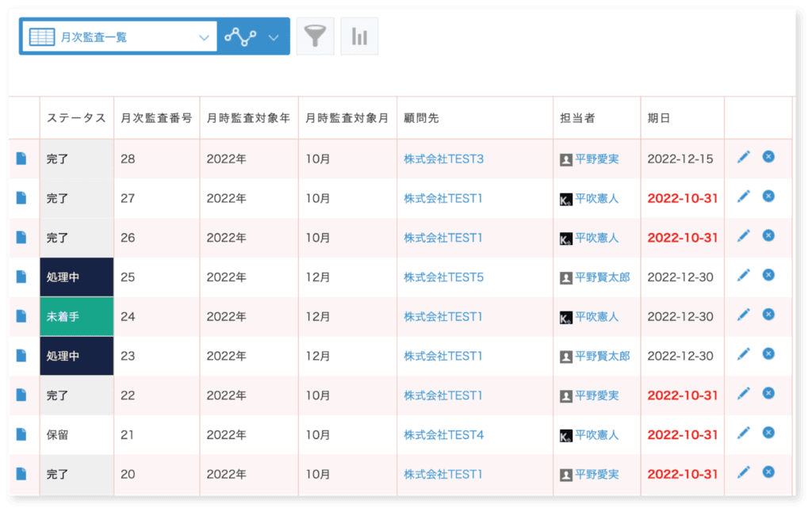Delete record 21 with the x icon
The height and width of the screenshot is (512, 812).
[x=768, y=432]
